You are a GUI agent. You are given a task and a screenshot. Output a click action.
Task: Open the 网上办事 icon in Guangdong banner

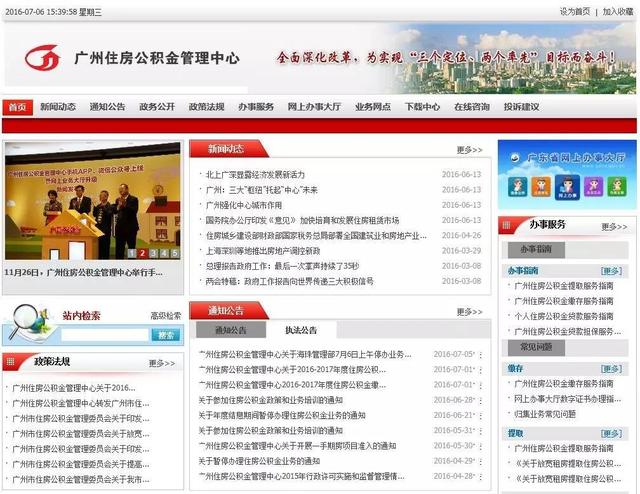pyautogui.click(x=567, y=187)
